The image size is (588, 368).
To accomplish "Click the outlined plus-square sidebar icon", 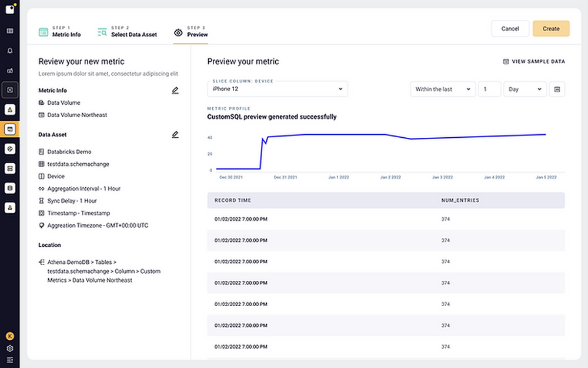I will pyautogui.click(x=10, y=90).
